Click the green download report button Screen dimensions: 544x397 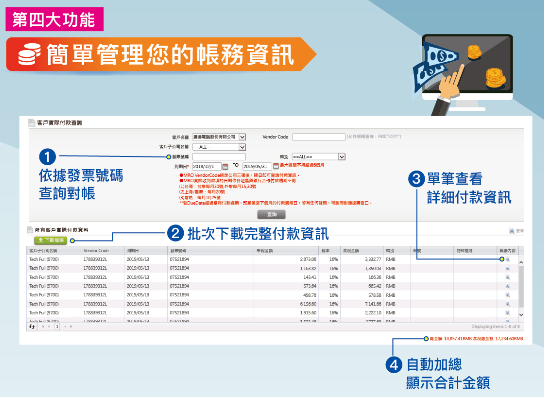(51, 240)
